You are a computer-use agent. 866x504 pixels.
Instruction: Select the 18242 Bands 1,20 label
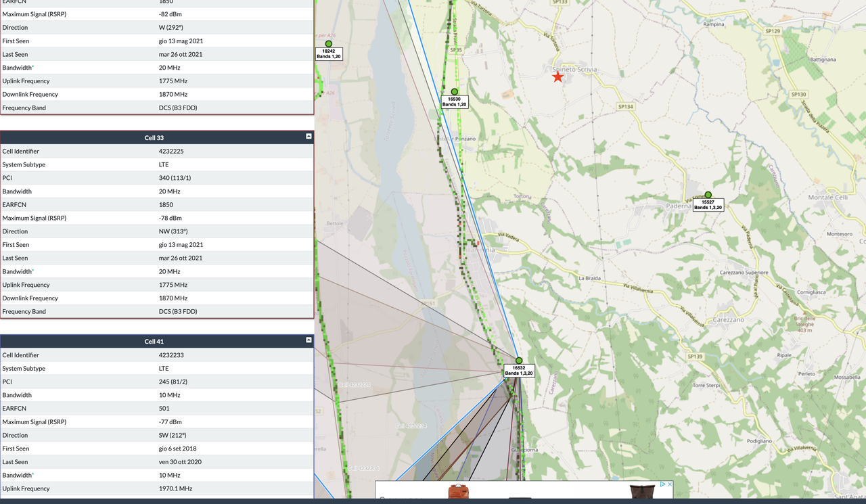point(329,53)
